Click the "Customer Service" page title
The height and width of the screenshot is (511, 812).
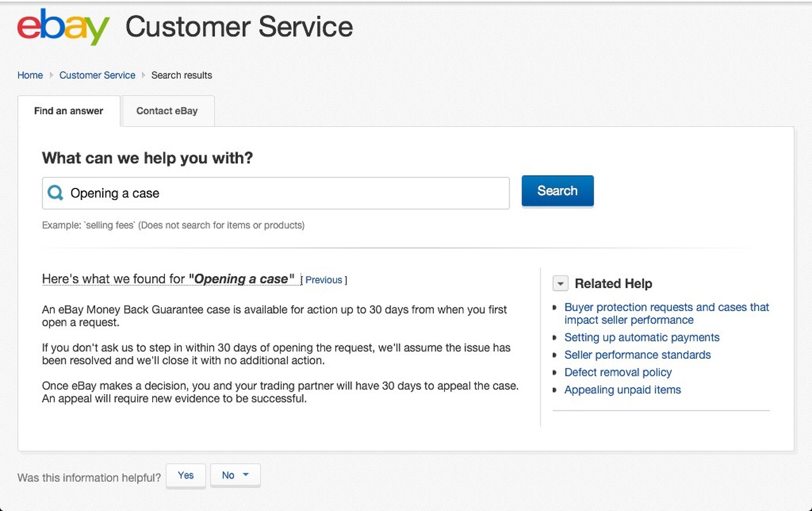pyautogui.click(x=239, y=27)
